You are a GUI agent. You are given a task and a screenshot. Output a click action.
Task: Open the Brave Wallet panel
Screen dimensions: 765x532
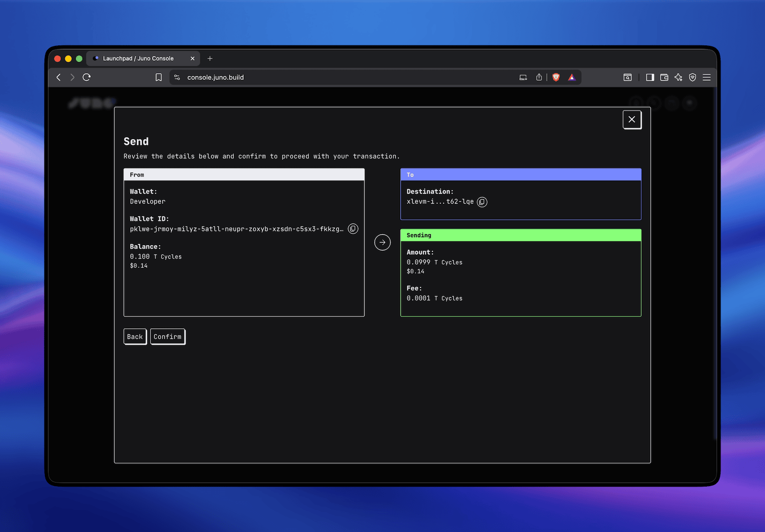point(664,77)
